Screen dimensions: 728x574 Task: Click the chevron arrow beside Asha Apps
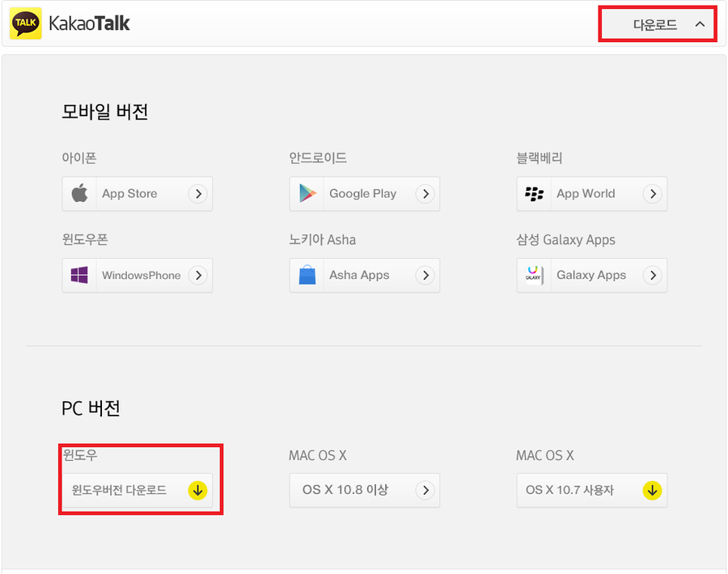pos(425,276)
